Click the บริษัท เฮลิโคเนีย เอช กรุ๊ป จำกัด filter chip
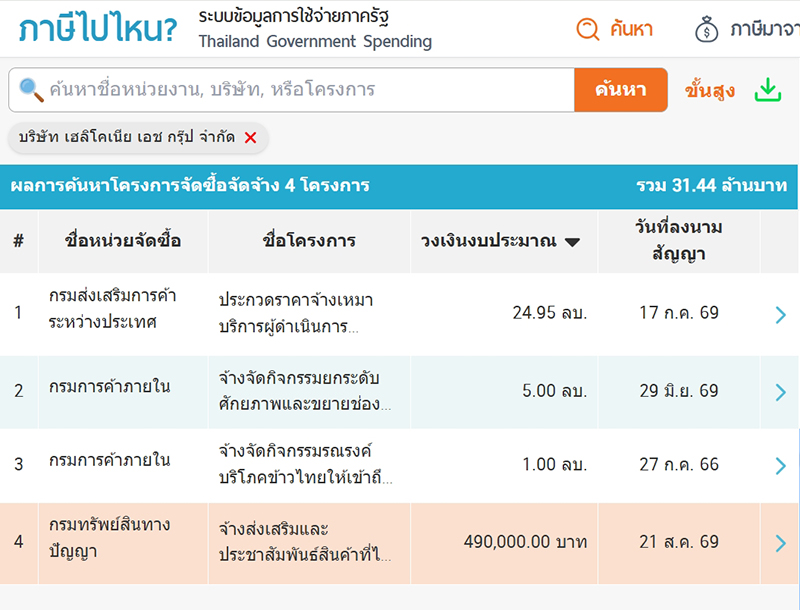 coord(138,138)
